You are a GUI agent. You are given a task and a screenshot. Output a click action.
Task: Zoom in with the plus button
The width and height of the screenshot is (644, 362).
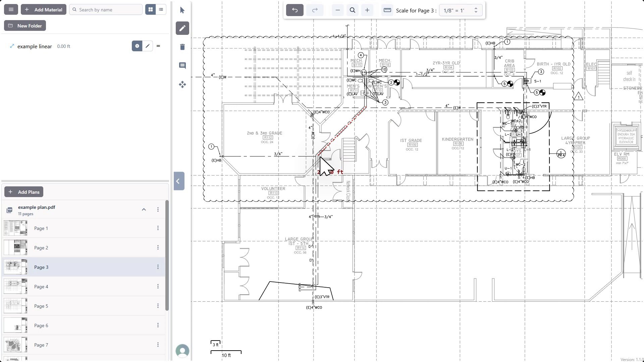(367, 10)
